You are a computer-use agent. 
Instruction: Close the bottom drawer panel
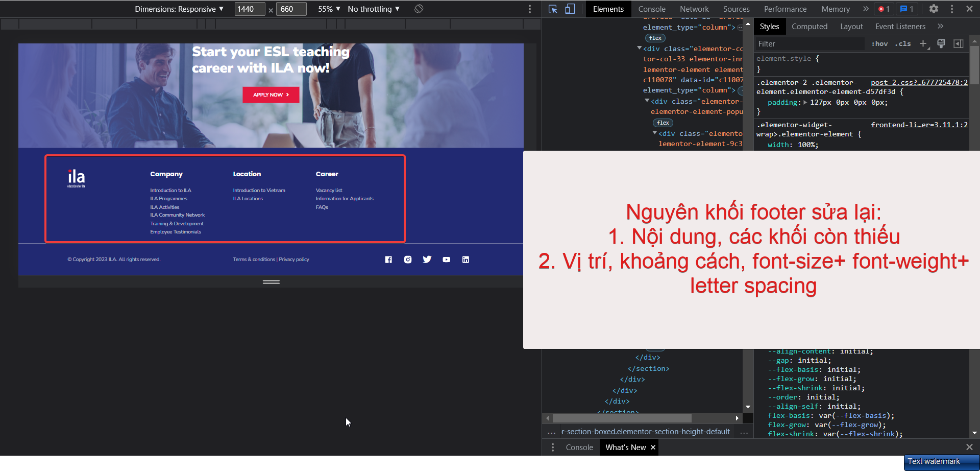(x=969, y=447)
